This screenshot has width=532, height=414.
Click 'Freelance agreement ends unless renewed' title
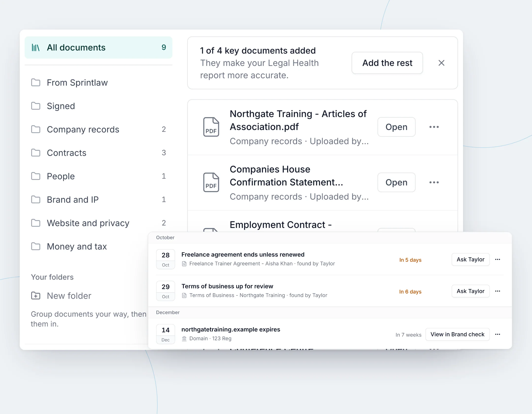(x=243, y=255)
